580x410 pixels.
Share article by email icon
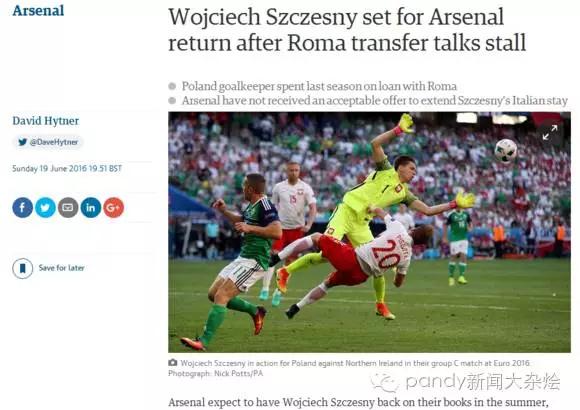tap(68, 208)
